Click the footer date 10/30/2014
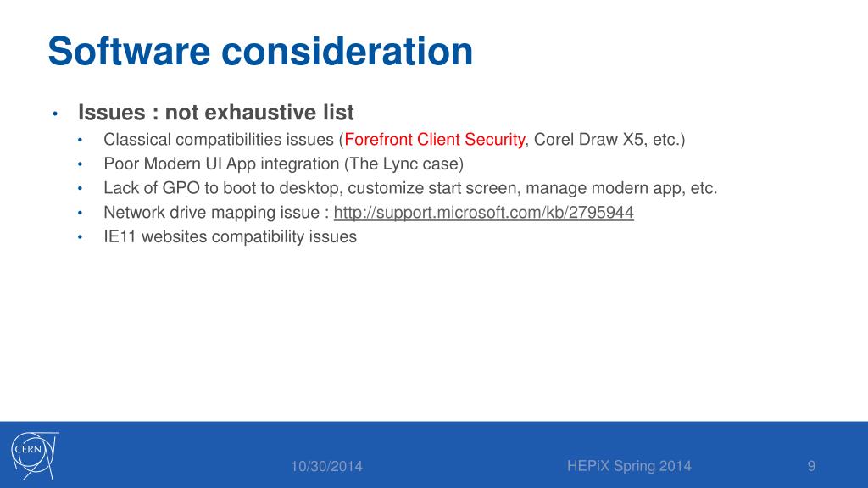 (326, 467)
